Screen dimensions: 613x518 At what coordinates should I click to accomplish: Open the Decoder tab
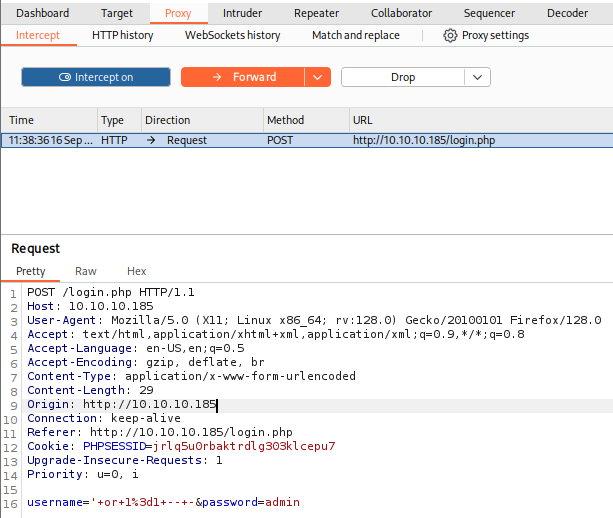pos(567,13)
